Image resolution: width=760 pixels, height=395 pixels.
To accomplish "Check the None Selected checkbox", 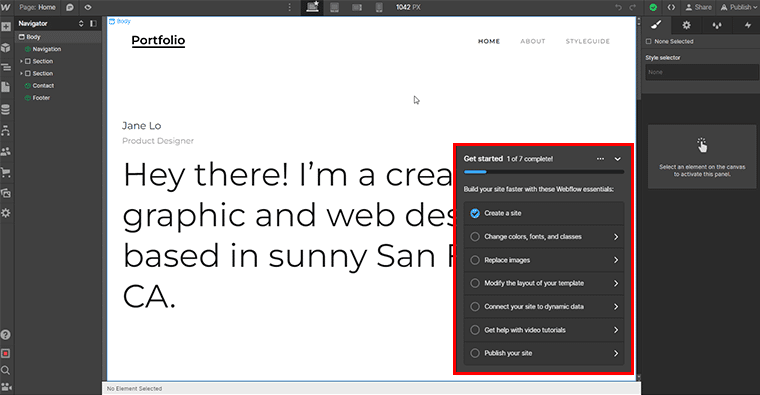I will point(649,42).
